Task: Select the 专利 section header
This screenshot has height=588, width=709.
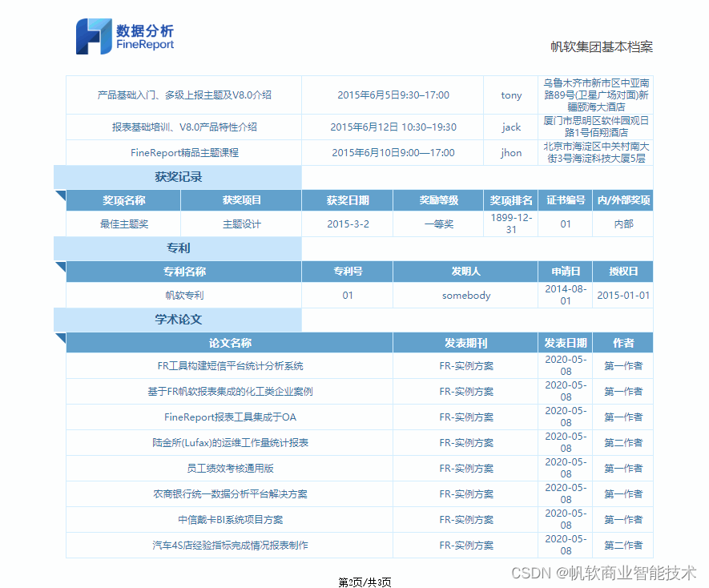Action: click(x=178, y=248)
